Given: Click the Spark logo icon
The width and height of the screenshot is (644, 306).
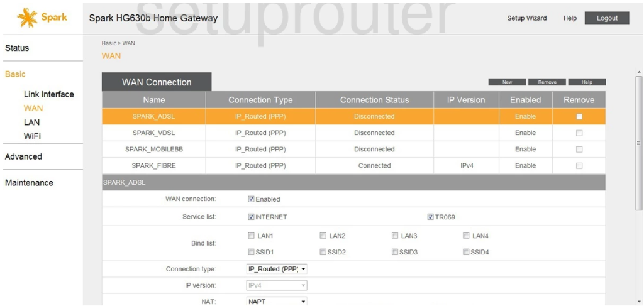Looking at the screenshot, I should pyautogui.click(x=27, y=18).
